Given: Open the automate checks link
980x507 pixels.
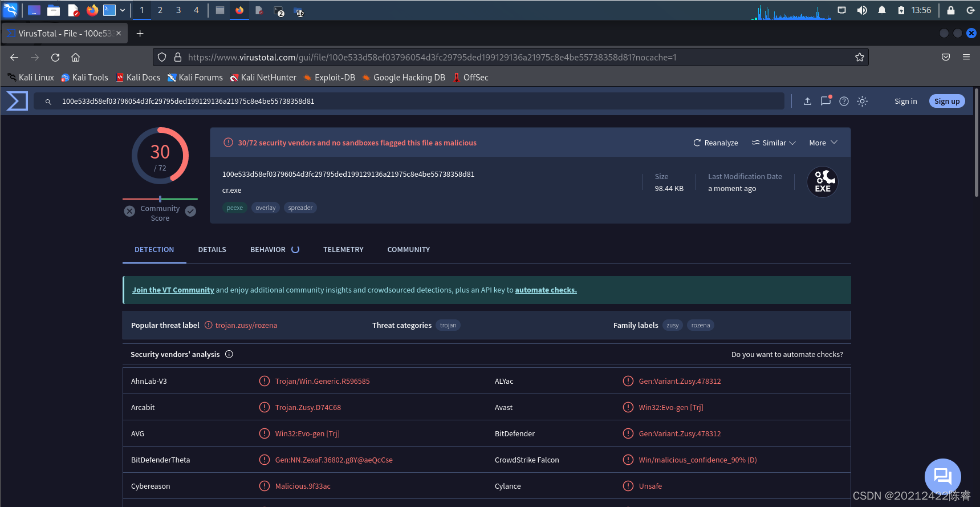Looking at the screenshot, I should 546,290.
